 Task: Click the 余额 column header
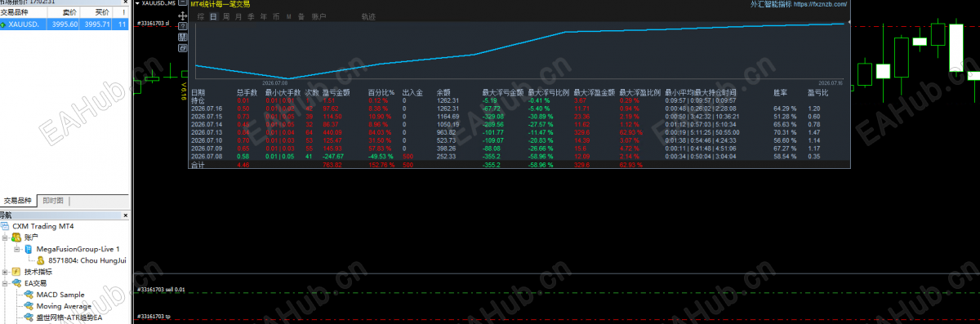click(444, 92)
